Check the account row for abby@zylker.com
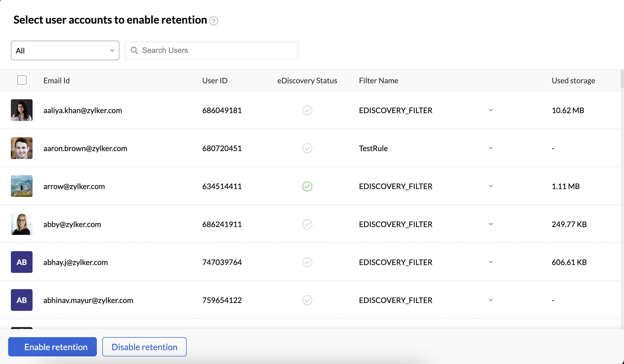Viewport: 624px width, 364px height. (22, 224)
